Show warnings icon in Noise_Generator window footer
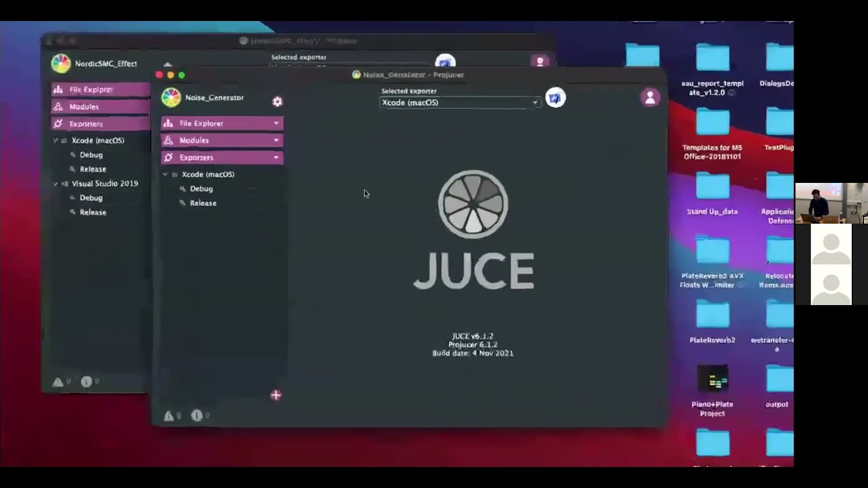Viewport: 868px width, 488px height. point(169,415)
